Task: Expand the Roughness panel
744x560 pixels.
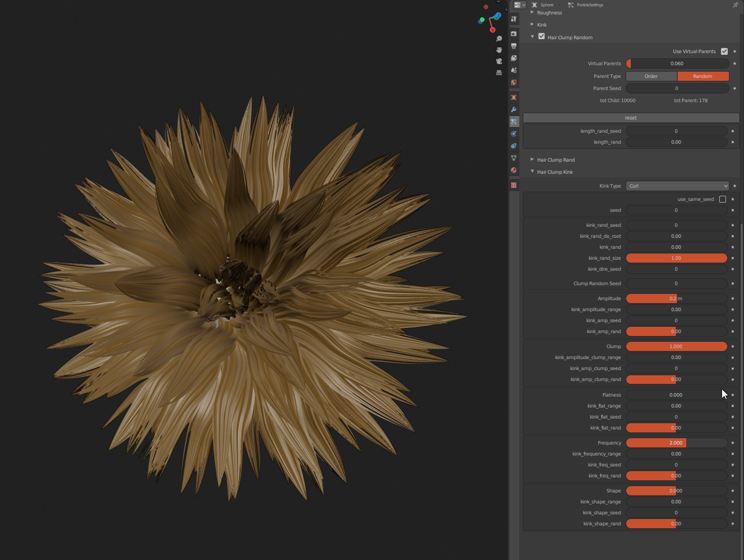Action: pyautogui.click(x=549, y=13)
